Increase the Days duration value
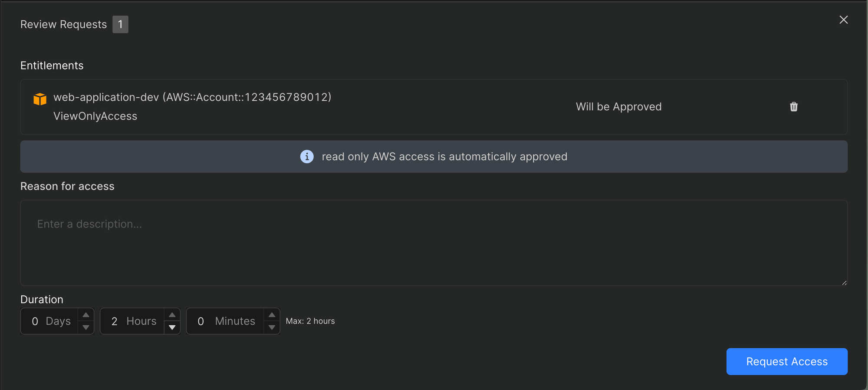This screenshot has width=868, height=390. pos(86,315)
